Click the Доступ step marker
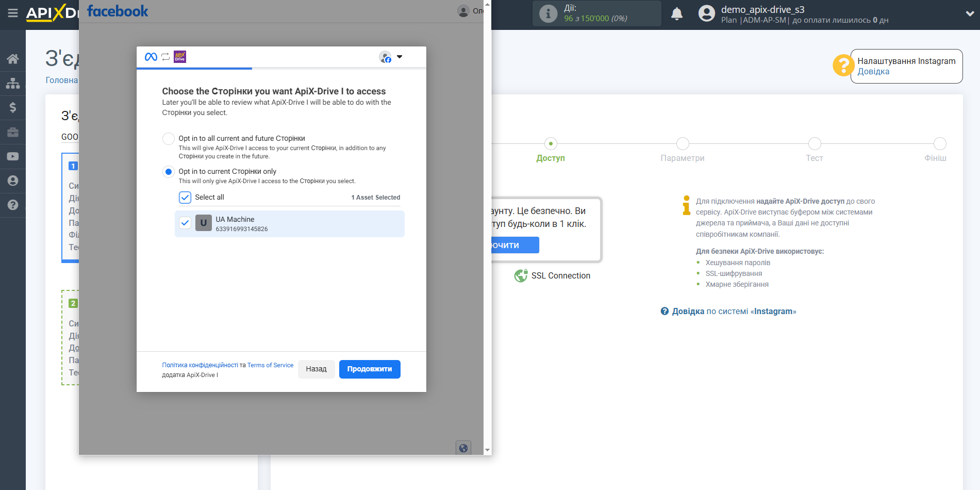The height and width of the screenshot is (490, 980). click(x=551, y=143)
